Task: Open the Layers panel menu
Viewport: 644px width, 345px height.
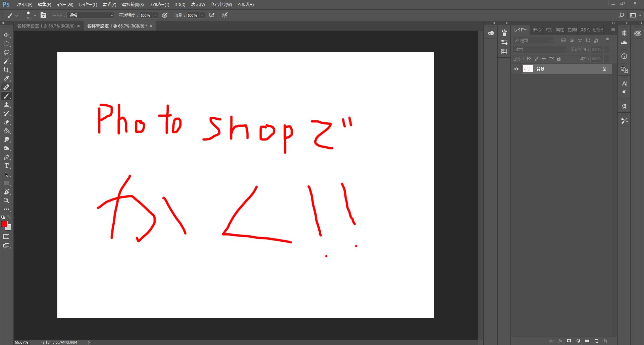Action: pyautogui.click(x=613, y=30)
